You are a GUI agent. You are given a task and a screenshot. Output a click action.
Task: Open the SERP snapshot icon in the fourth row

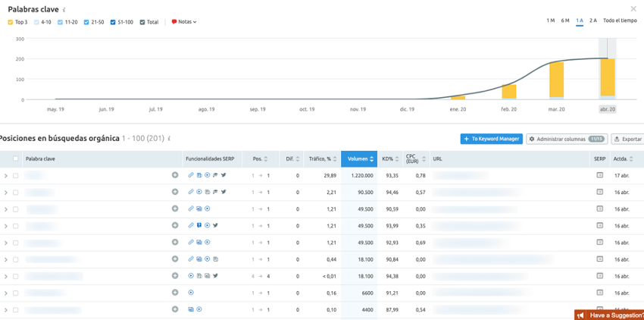coord(599,226)
